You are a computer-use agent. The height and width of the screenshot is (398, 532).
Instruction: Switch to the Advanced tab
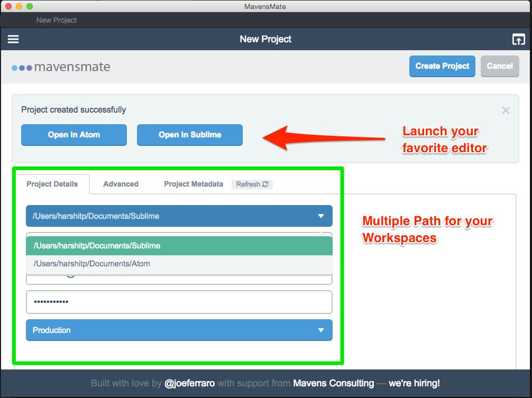(x=121, y=184)
